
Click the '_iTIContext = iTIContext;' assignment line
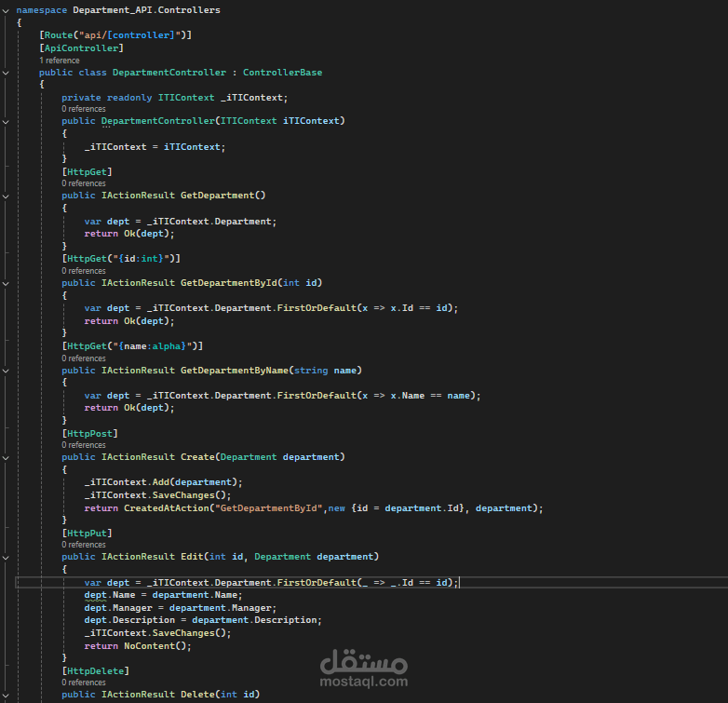(x=155, y=147)
